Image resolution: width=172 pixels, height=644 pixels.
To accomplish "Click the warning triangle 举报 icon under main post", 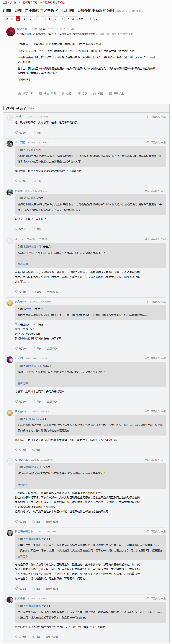I will [x=94, y=93].
